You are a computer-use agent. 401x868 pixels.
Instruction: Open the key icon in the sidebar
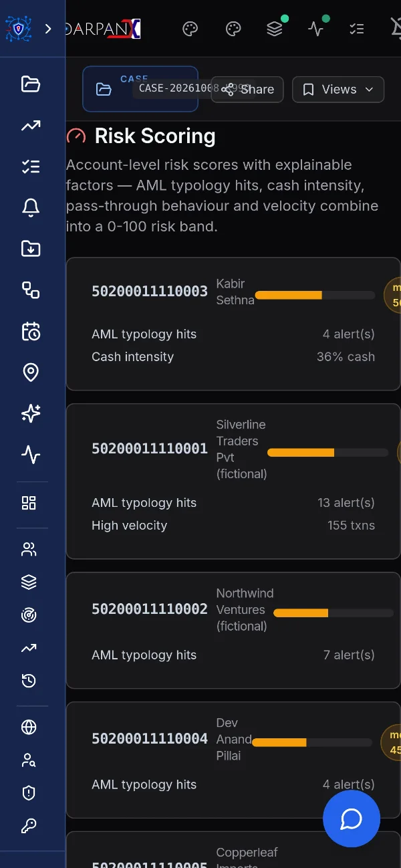(29, 826)
